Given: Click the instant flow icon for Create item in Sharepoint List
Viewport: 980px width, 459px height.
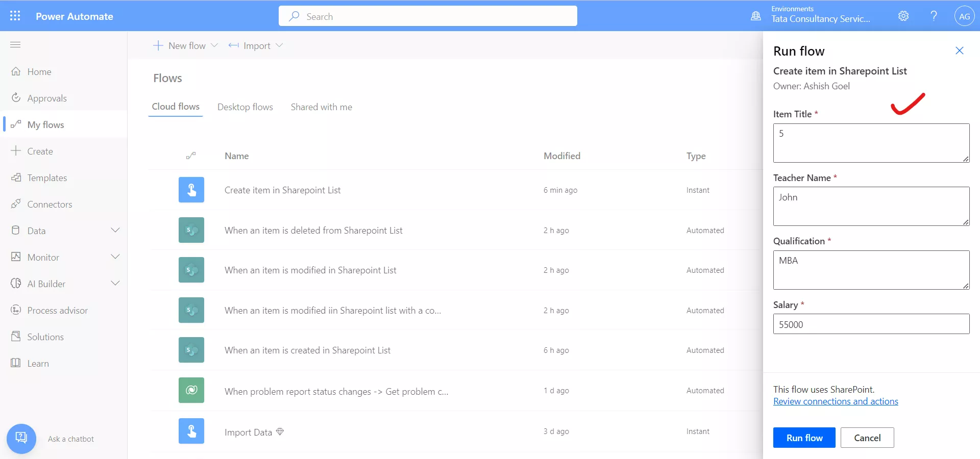Looking at the screenshot, I should [x=191, y=190].
